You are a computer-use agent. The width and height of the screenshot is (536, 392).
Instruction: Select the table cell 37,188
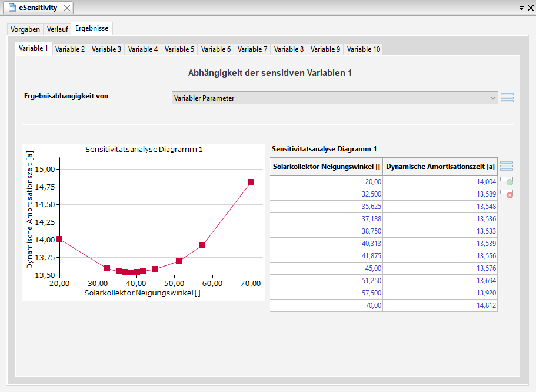tap(327, 219)
